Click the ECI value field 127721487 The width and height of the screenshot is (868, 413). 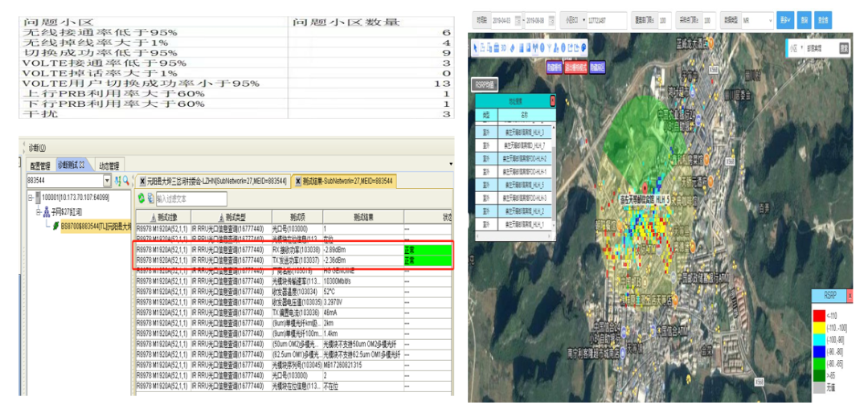(607, 20)
